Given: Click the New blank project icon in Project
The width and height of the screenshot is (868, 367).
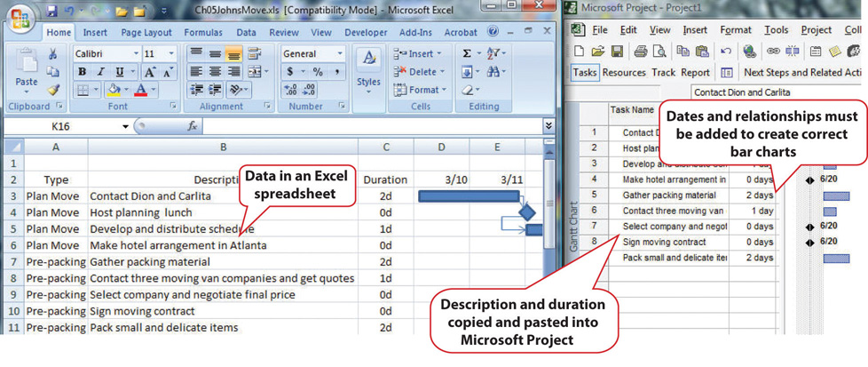Looking at the screenshot, I should 579,51.
